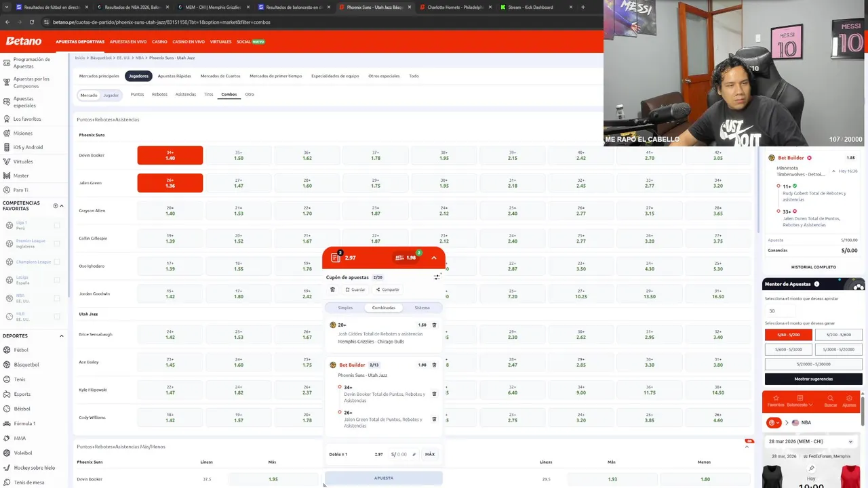The image size is (868, 488).
Task: Click the Betano logo
Action: point(24,41)
